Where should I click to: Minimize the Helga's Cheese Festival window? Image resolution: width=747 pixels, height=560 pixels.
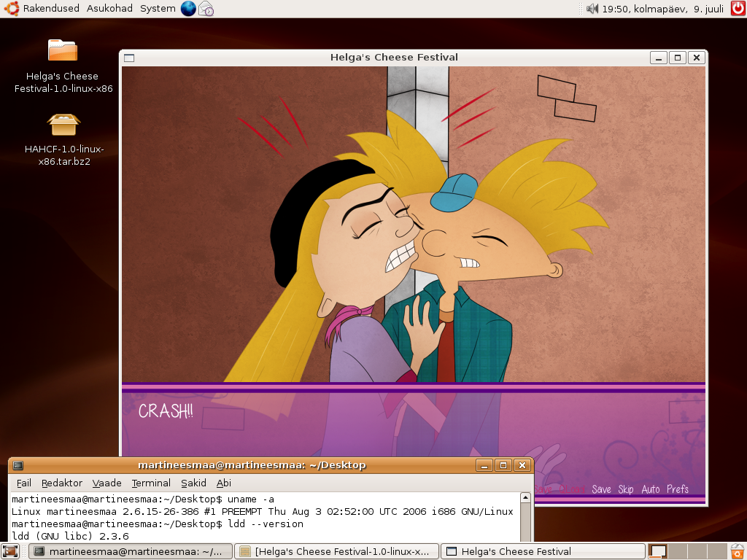click(x=659, y=58)
